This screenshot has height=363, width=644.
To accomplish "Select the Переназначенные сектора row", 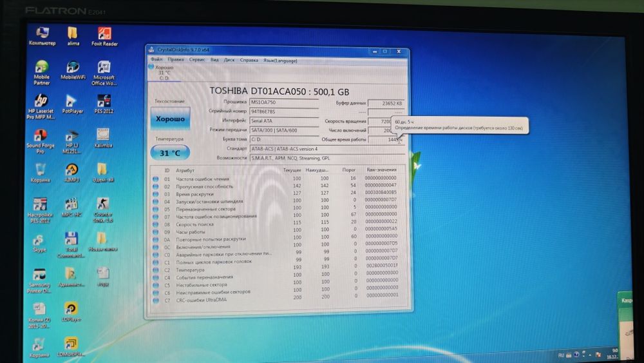I will (275, 208).
